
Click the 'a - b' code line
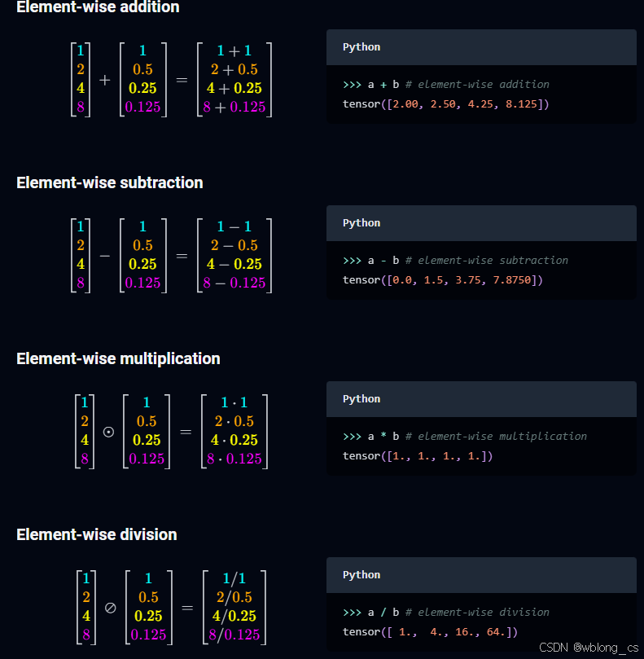455,261
